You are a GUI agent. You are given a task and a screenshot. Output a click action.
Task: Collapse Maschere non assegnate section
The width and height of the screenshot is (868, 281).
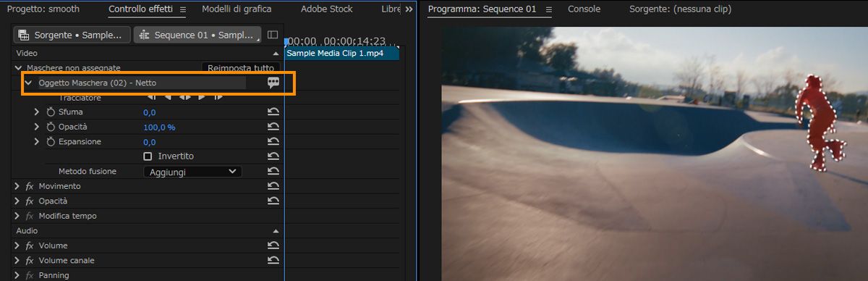(x=19, y=67)
